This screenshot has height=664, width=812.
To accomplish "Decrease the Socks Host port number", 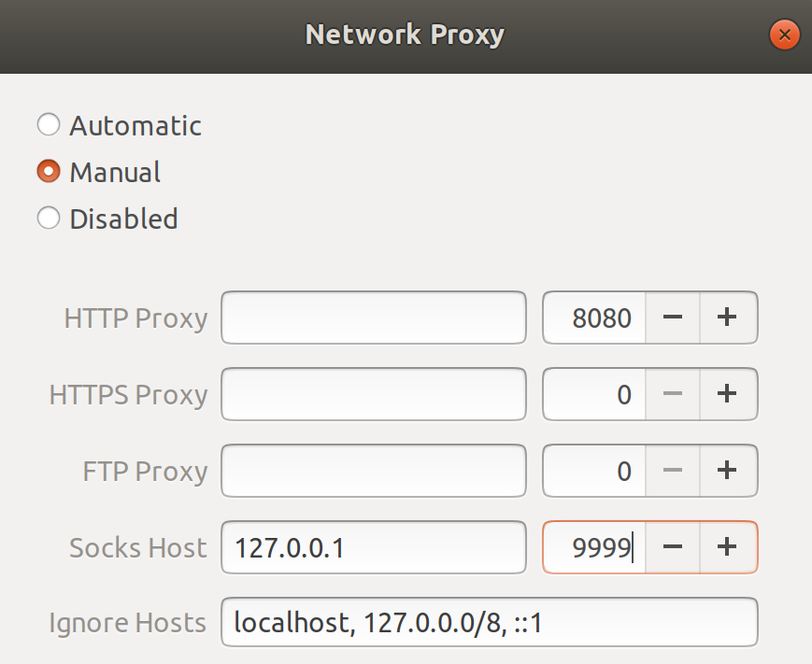I will point(672,547).
